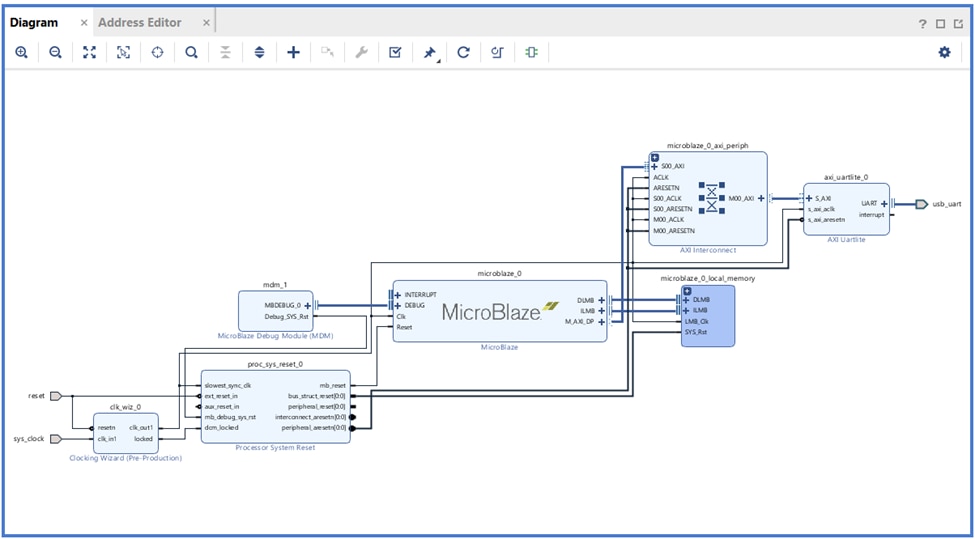975x539 pixels.
Task: Click the Zoom Fit icon
Action: click(90, 53)
